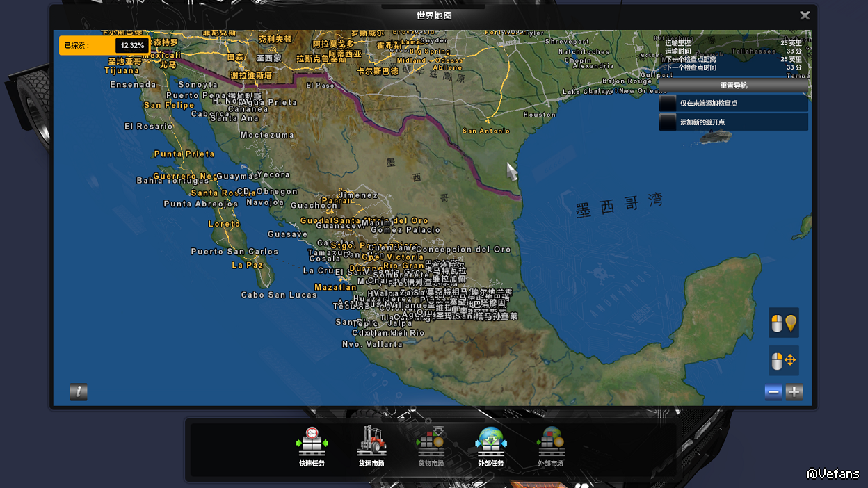Toggle 添加新的避开点 checkbox
This screenshot has height=488, width=868.
click(668, 122)
